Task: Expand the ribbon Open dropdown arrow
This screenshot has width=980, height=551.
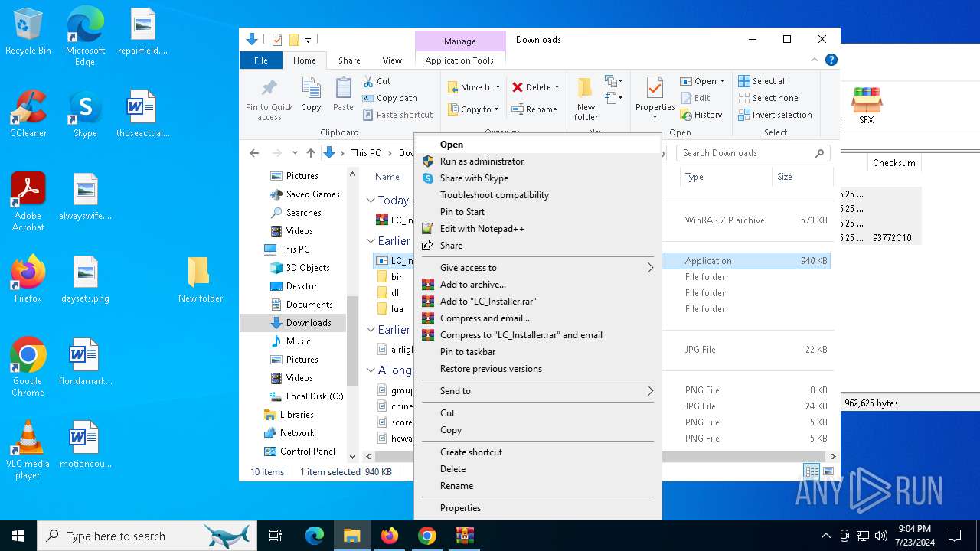Action: (x=722, y=81)
